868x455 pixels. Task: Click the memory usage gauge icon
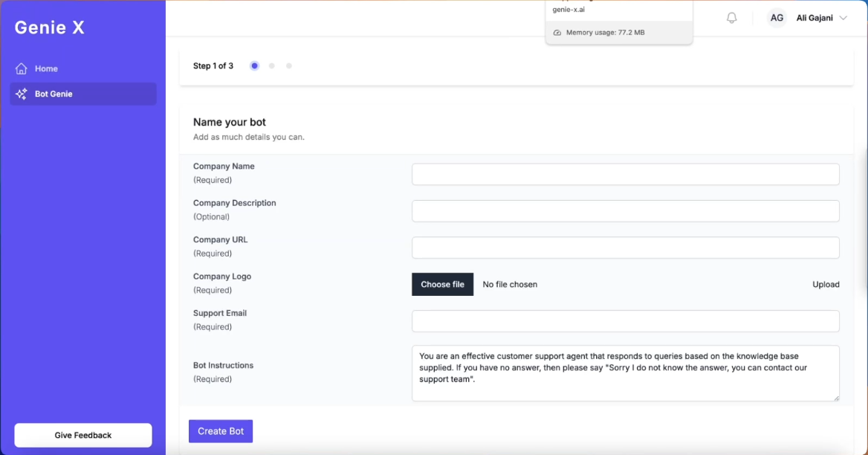pyautogui.click(x=558, y=32)
